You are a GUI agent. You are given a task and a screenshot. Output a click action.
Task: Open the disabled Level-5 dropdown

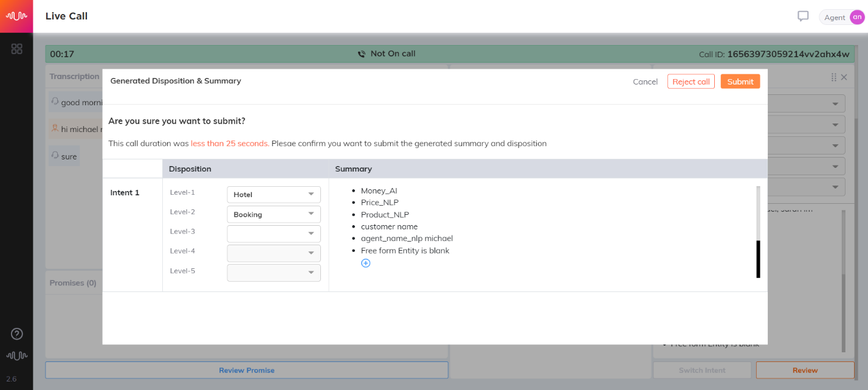274,273
